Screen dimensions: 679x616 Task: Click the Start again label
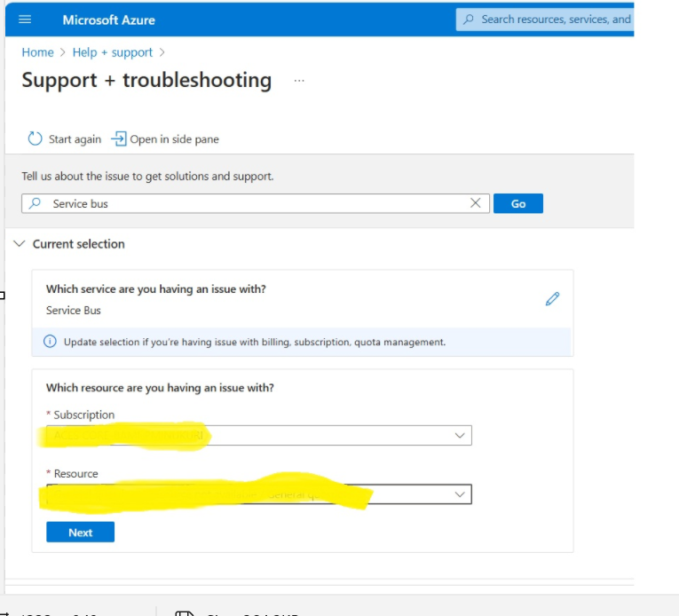pos(75,139)
